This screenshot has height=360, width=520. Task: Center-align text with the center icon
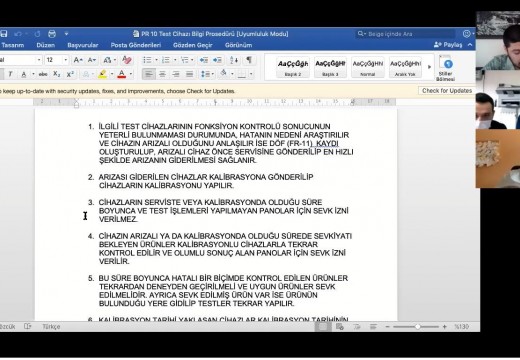(x=162, y=74)
